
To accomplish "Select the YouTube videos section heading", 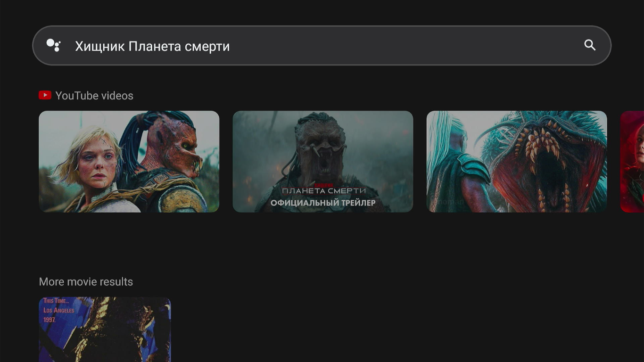I will 94,96.
